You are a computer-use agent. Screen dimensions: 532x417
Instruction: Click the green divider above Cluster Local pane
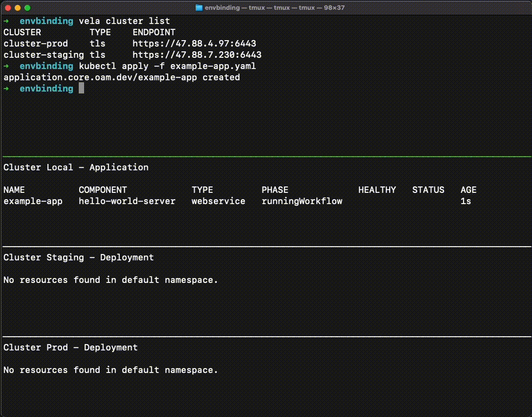266,156
